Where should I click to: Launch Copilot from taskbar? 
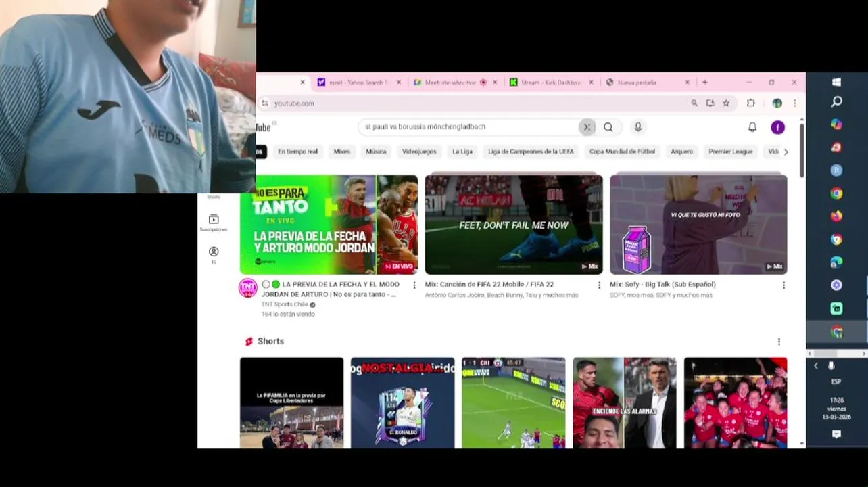836,124
